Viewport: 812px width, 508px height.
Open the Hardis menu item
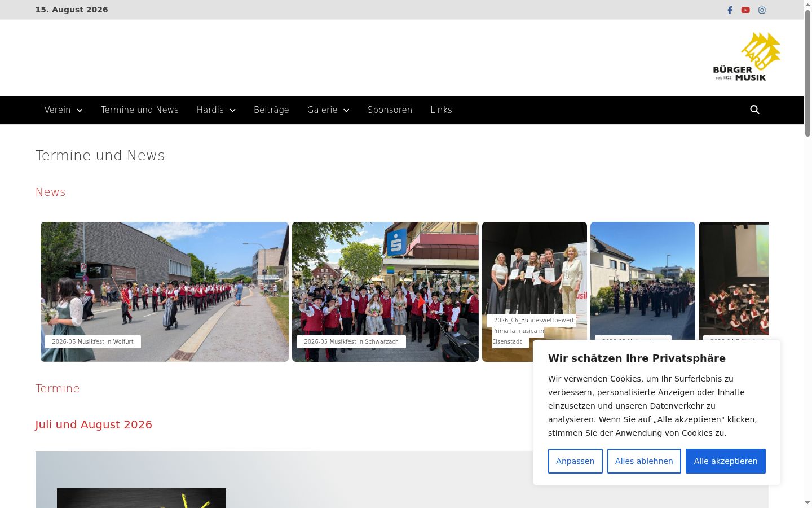(x=210, y=110)
